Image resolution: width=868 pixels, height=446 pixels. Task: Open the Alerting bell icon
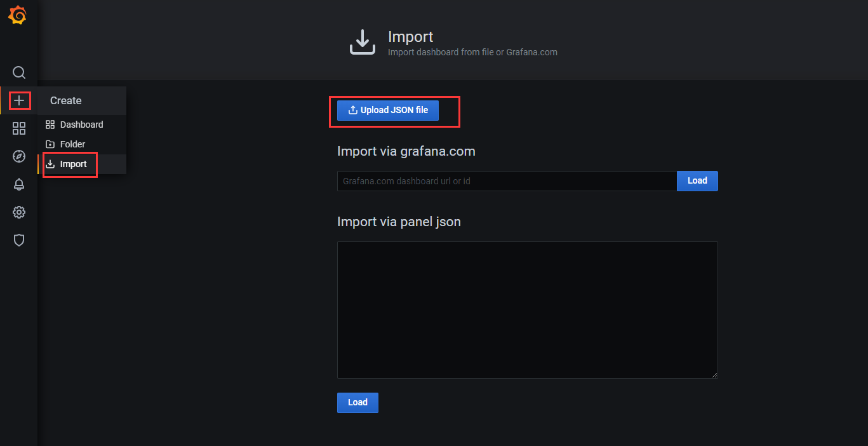point(19,184)
